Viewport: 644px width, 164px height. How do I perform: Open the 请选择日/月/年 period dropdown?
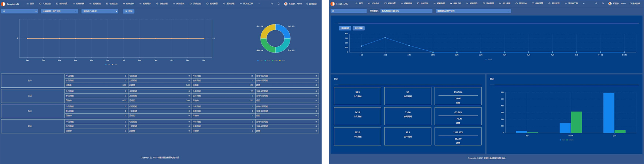click(100, 11)
